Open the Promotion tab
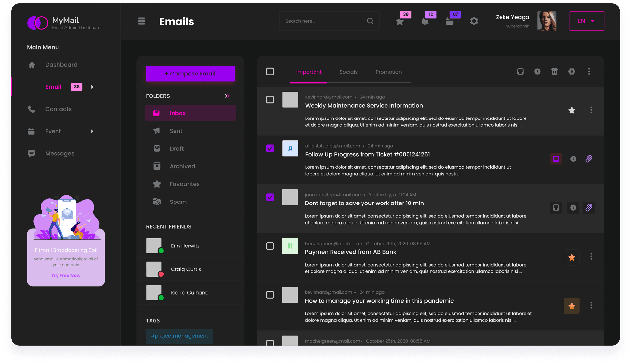 click(388, 72)
